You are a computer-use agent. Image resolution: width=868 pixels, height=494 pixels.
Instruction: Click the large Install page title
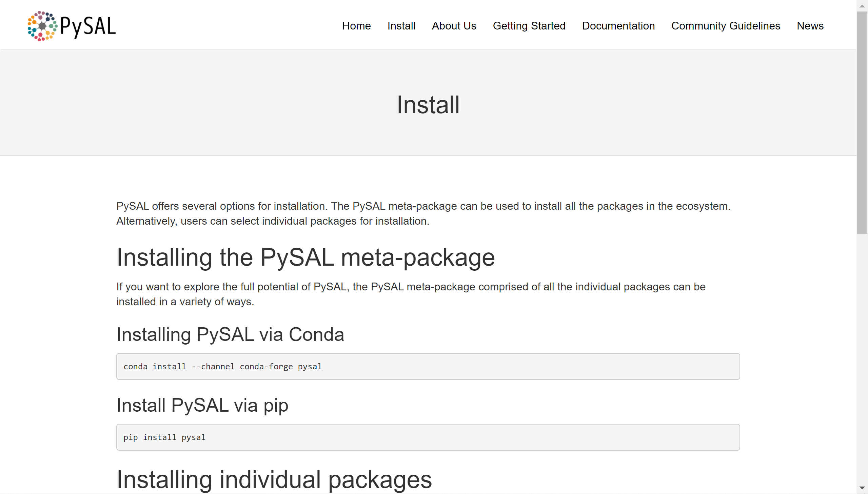click(x=428, y=104)
